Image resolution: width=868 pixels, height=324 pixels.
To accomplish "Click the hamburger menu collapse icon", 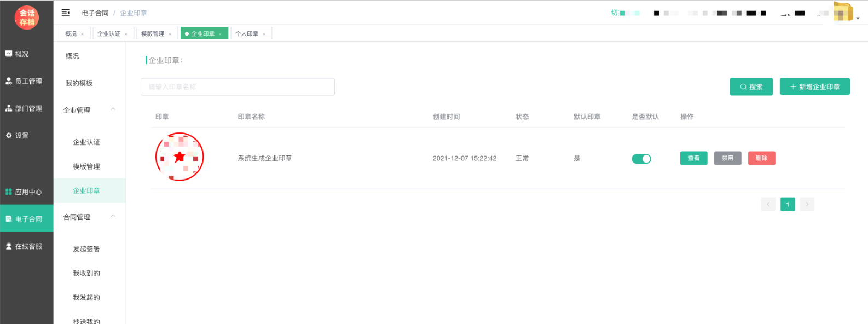I will pyautogui.click(x=66, y=13).
